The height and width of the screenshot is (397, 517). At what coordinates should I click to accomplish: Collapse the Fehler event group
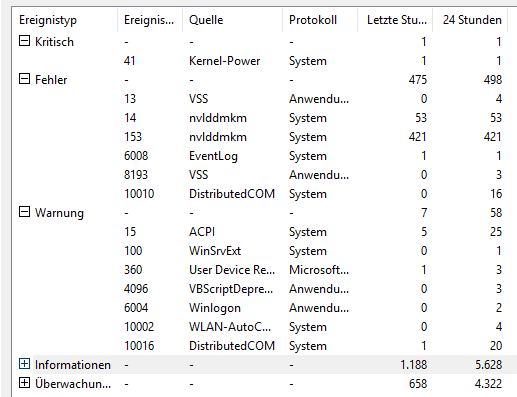click(24, 79)
